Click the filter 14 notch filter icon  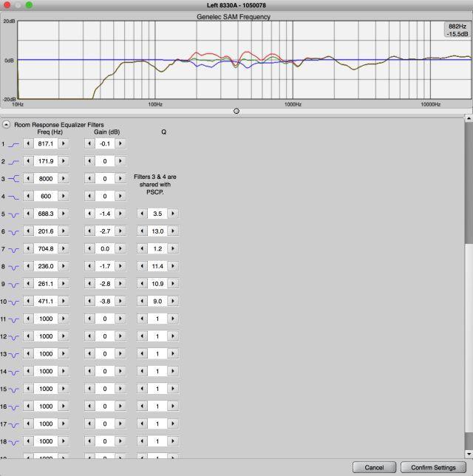point(14,371)
